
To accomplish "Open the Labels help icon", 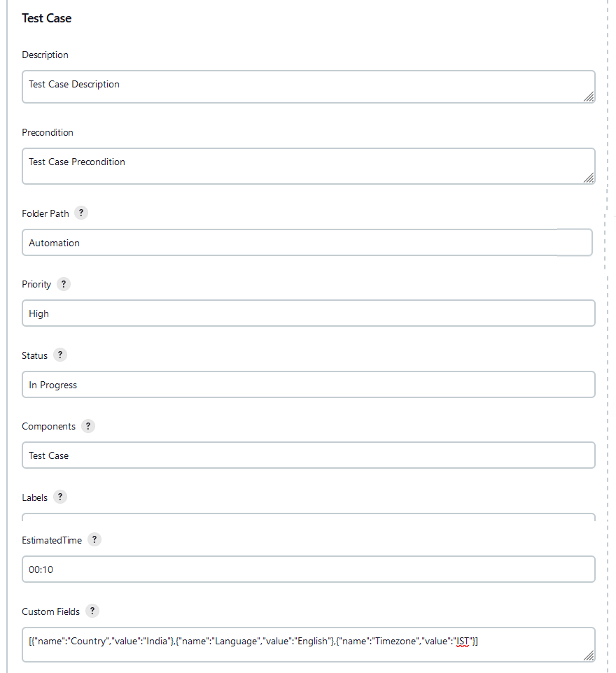I will (60, 497).
